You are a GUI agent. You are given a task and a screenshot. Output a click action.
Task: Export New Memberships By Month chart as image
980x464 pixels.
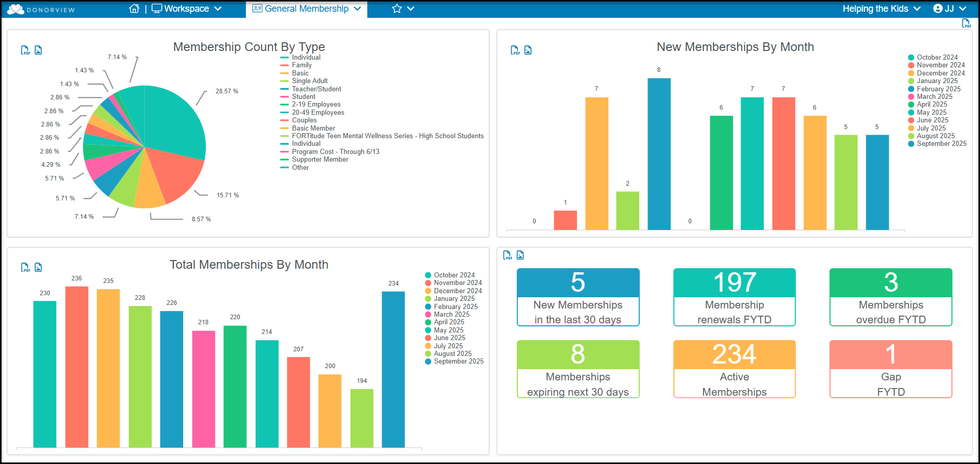point(528,50)
